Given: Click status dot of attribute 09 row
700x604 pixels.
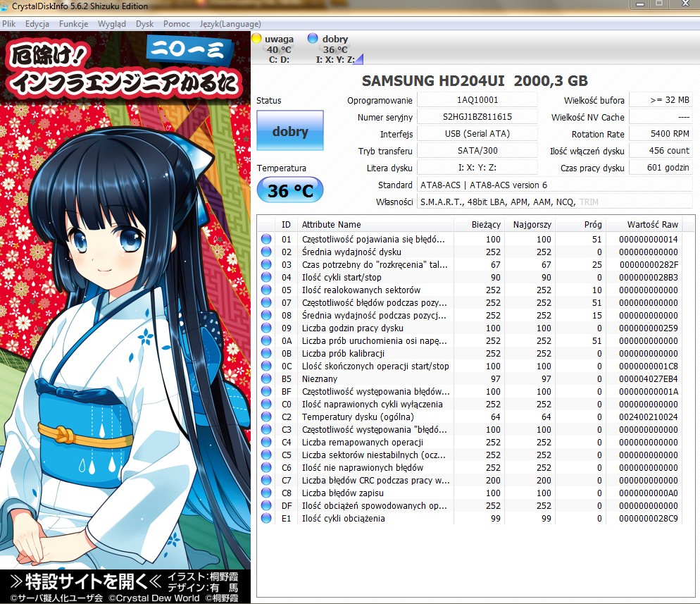Looking at the screenshot, I should pyautogui.click(x=266, y=328).
